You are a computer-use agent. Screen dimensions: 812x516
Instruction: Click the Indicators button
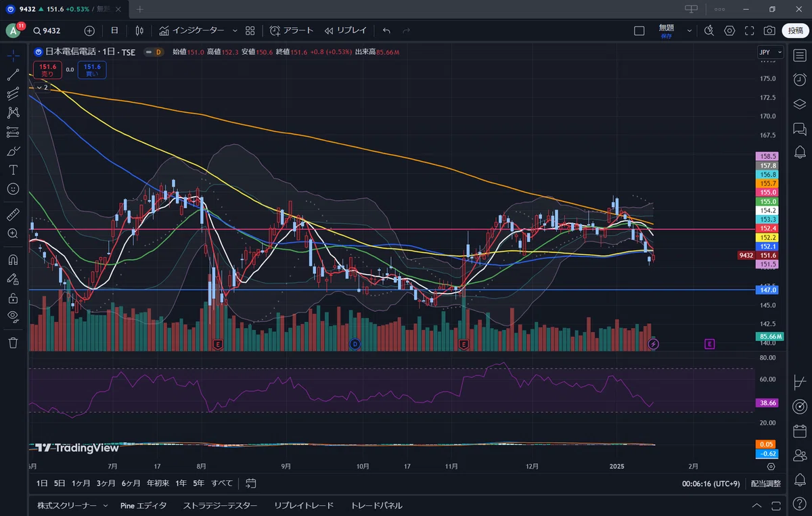click(191, 30)
